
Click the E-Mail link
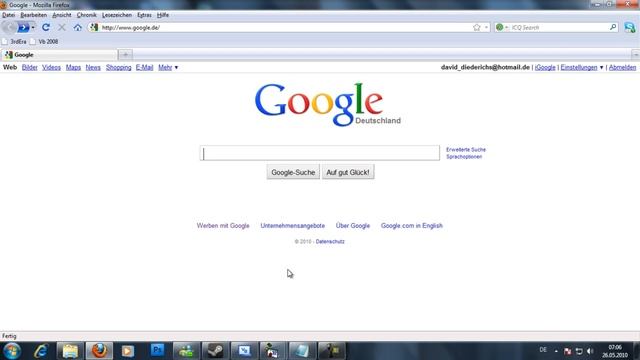coord(144,67)
